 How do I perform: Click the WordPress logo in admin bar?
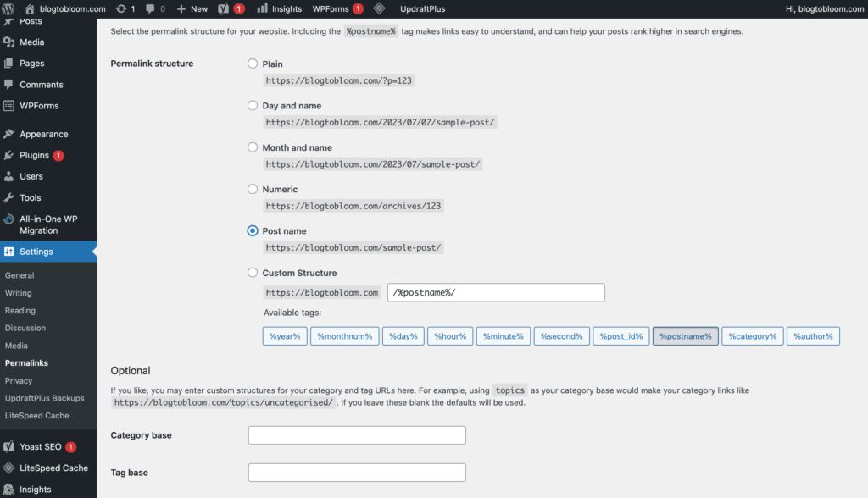(8, 8)
